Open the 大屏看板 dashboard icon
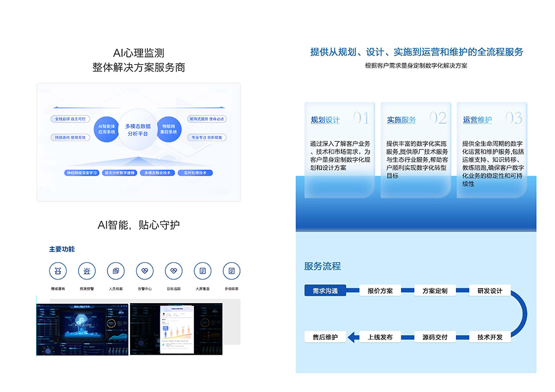This screenshot has height=392, width=555. click(203, 271)
